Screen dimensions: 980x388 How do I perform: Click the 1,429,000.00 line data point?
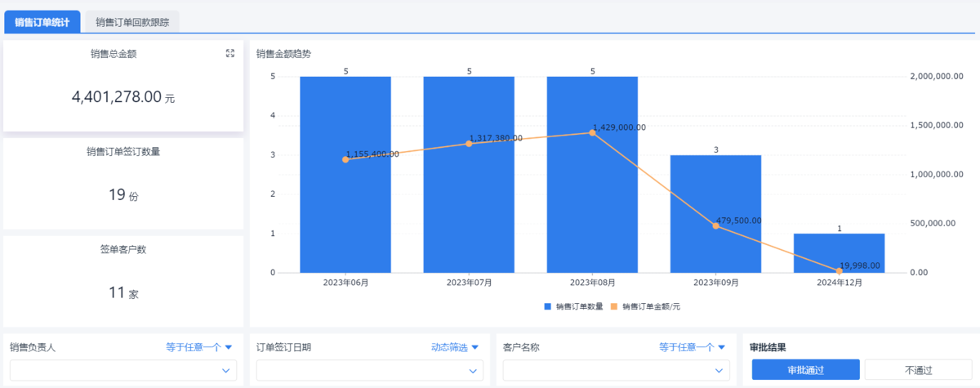[x=592, y=132]
